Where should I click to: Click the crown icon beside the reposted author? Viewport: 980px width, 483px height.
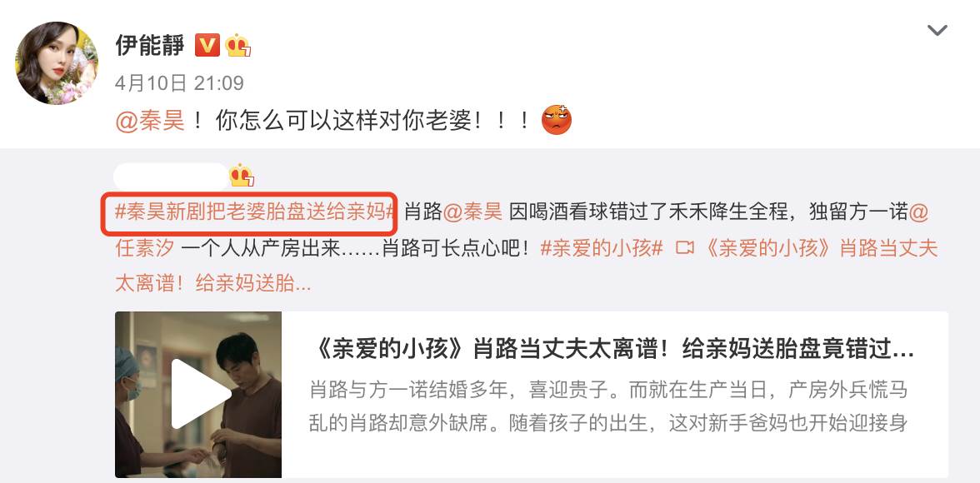click(x=242, y=177)
